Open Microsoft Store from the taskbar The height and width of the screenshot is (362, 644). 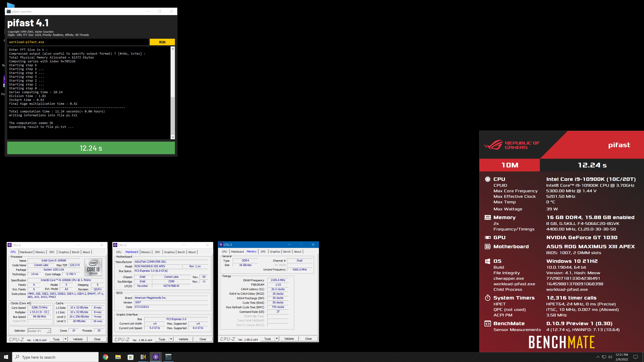coord(130,357)
